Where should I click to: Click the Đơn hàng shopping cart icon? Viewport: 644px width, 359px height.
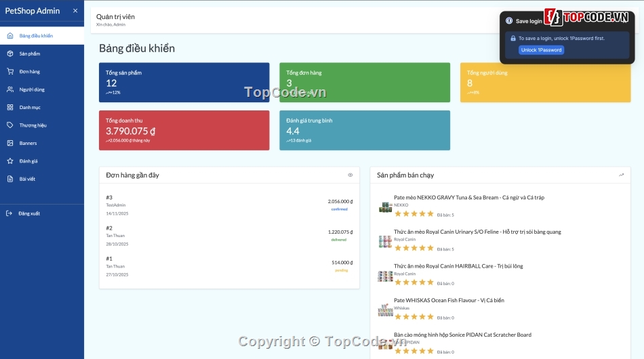pos(10,71)
